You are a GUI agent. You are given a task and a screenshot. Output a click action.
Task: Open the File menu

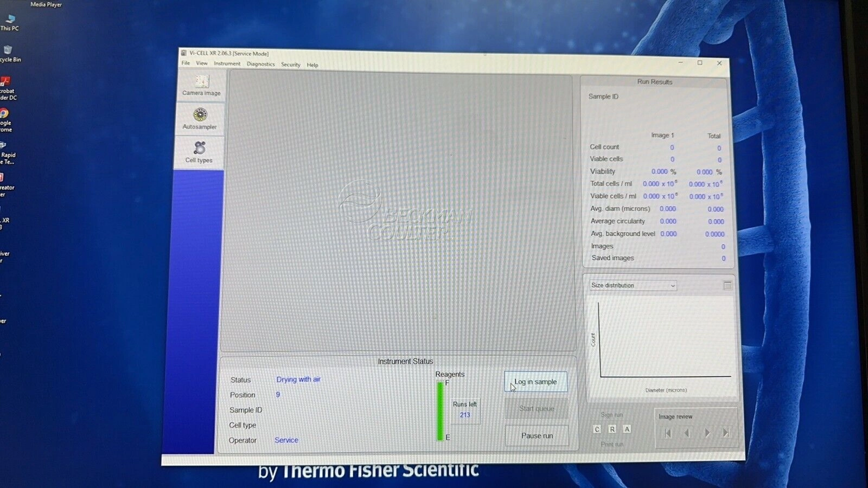click(x=186, y=63)
